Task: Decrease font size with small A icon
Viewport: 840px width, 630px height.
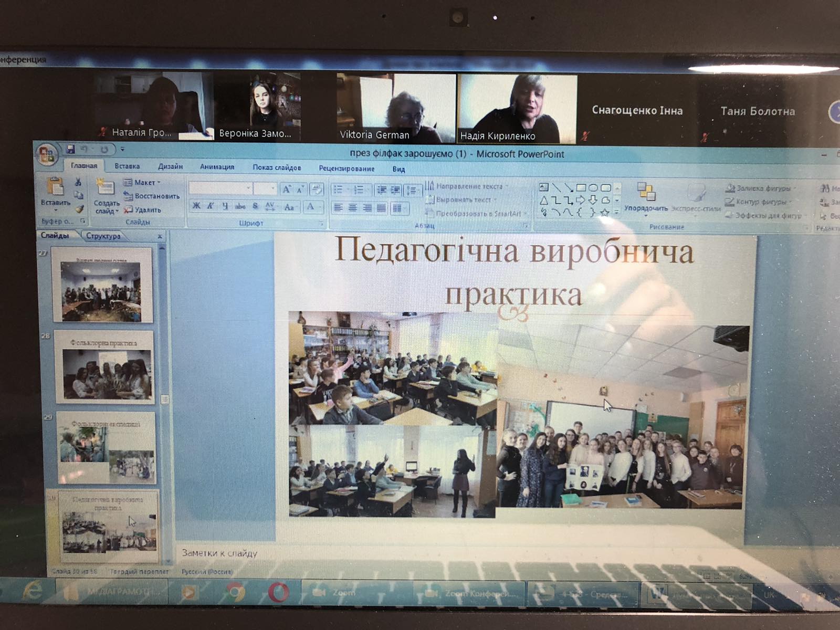Action: click(x=300, y=190)
